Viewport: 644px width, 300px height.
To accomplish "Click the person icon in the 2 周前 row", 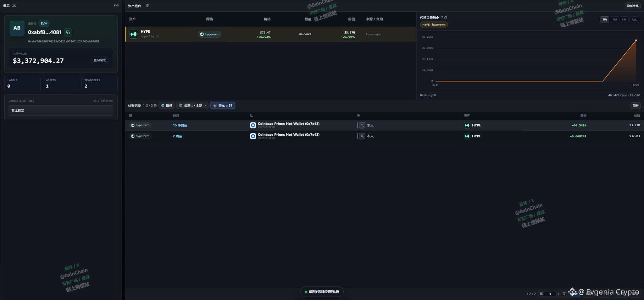I will click(x=362, y=136).
